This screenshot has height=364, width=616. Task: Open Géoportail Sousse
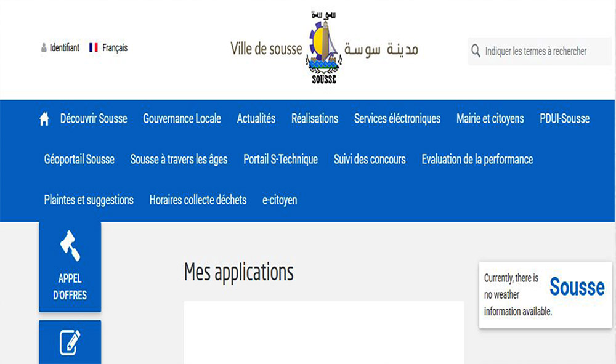pos(79,160)
